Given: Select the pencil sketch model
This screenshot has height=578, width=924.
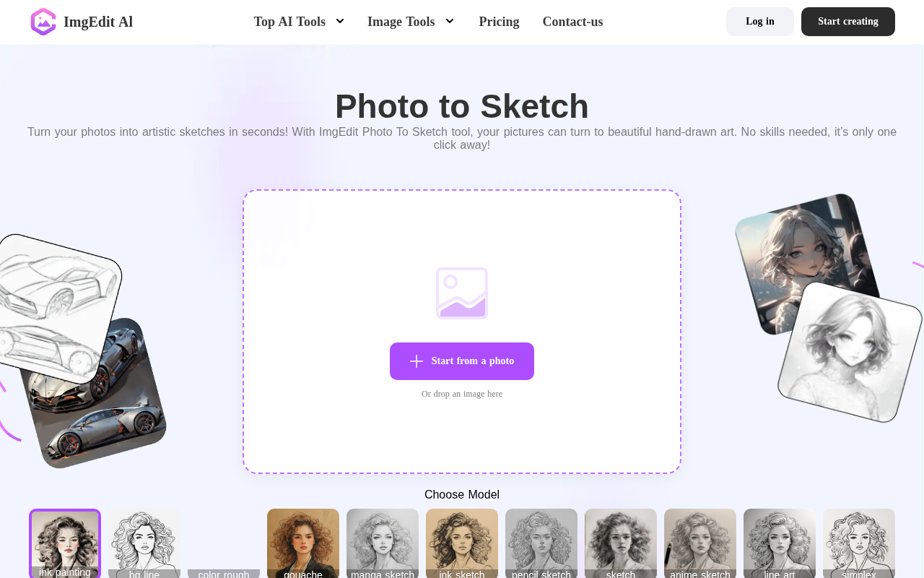Looking at the screenshot, I should point(541,544).
